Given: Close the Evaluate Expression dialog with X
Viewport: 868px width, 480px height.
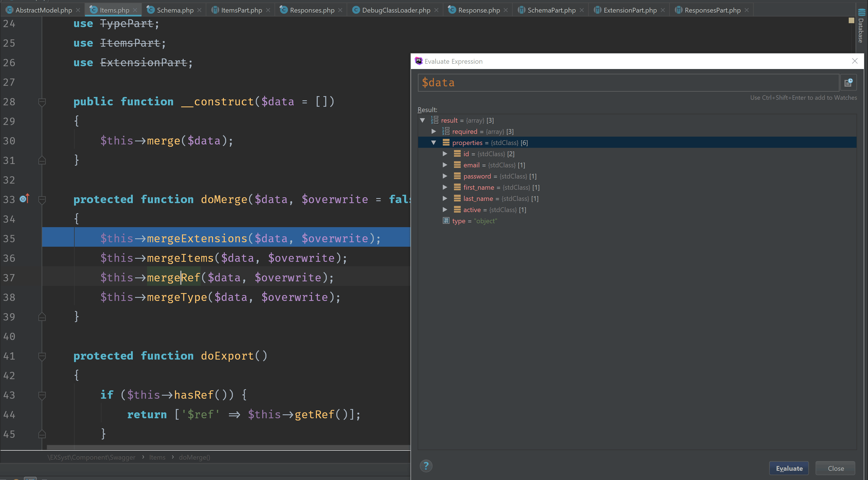Looking at the screenshot, I should (x=855, y=61).
